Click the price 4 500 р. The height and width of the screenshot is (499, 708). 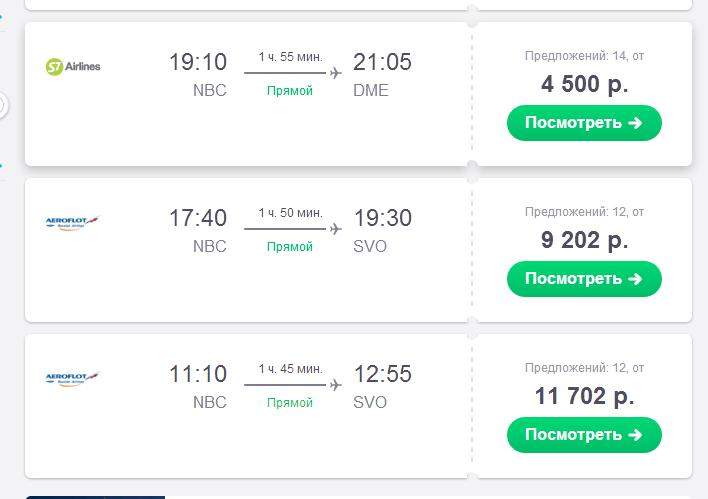pyautogui.click(x=584, y=84)
